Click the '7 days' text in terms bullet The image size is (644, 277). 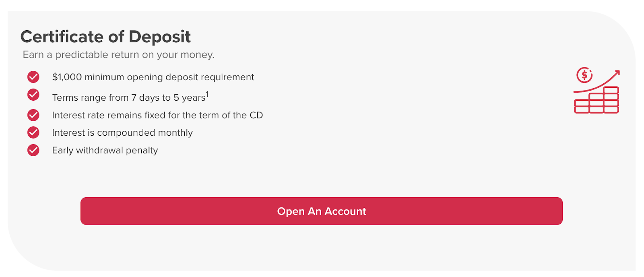[x=145, y=98]
